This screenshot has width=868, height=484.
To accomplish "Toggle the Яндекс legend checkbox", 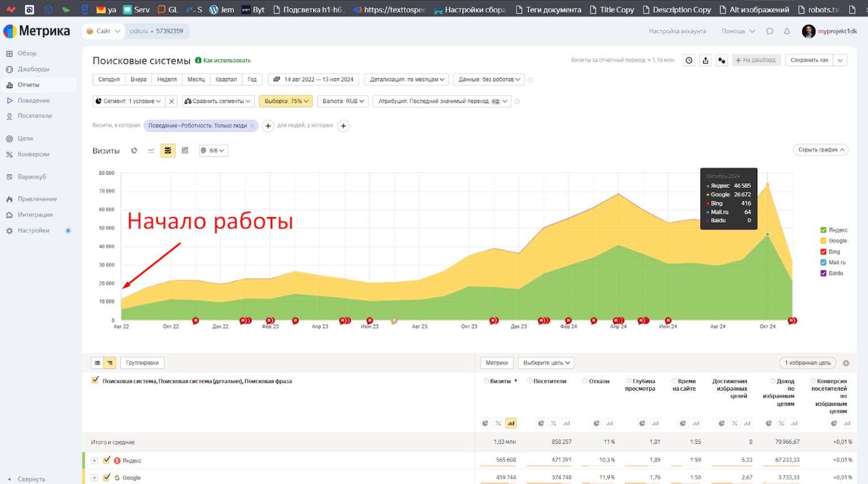I will coord(823,230).
